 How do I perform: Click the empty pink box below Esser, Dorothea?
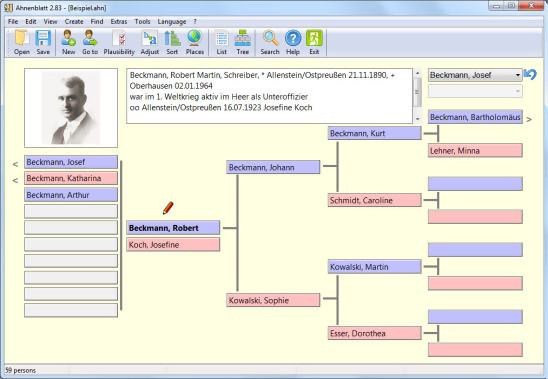click(475, 350)
